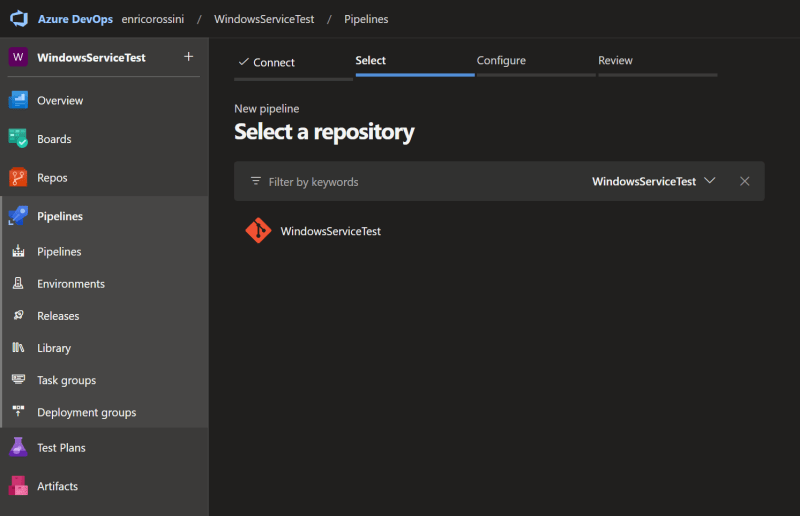The image size is (800, 516).
Task: Click the Releases rocket icon
Action: 18,315
